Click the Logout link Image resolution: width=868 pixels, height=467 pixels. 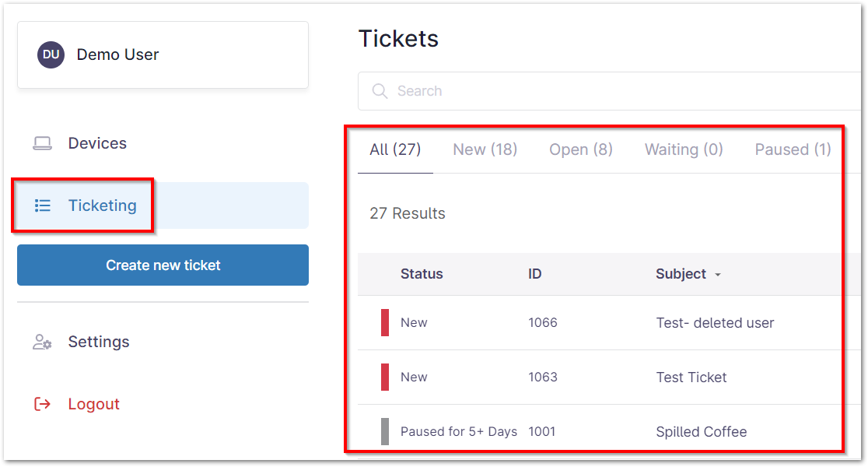pos(93,403)
